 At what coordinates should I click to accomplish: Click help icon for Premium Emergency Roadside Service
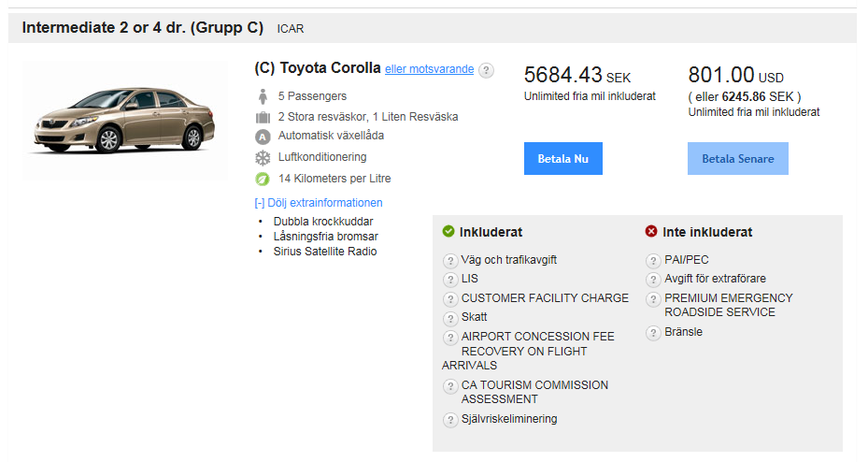pos(653,299)
